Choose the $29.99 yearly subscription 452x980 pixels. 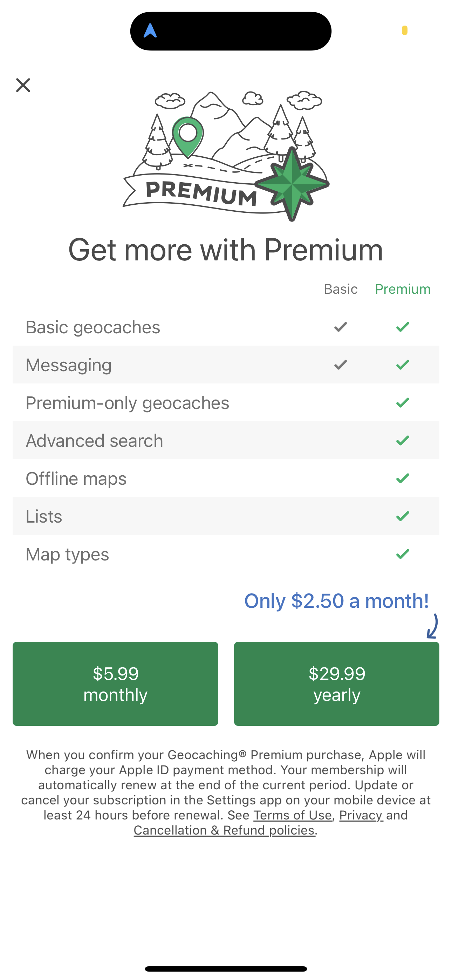pos(337,683)
